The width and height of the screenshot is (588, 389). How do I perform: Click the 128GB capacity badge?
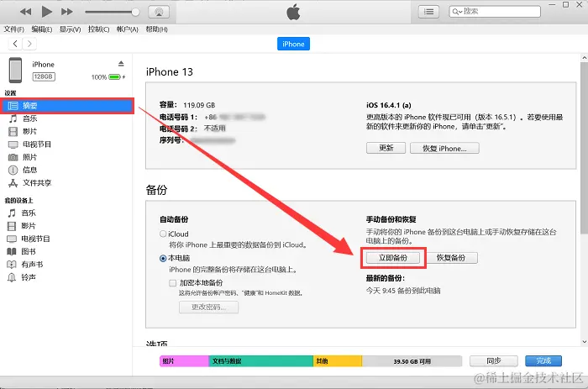click(x=44, y=76)
